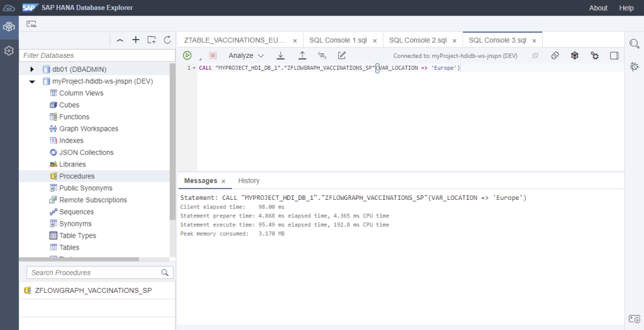Screen dimensions: 644x330
Task: Open ZFLOWGRAPH_VACCINATIONS_SP procedure
Action: point(93,290)
